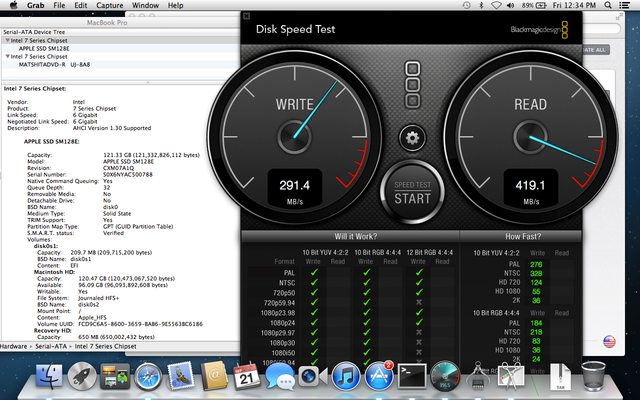Click the serial number S0X6NYAC500788
This screenshot has width=640, height=400.
click(x=128, y=174)
